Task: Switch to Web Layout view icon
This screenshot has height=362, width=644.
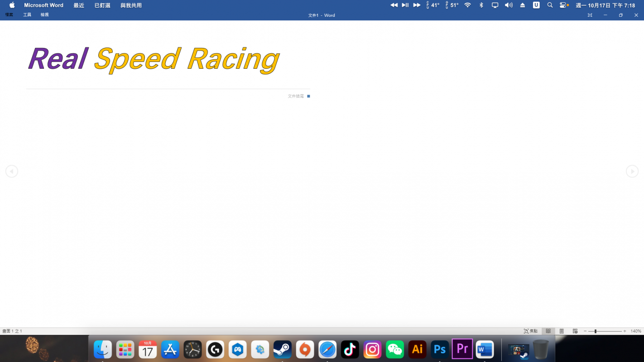Action: click(x=575, y=331)
